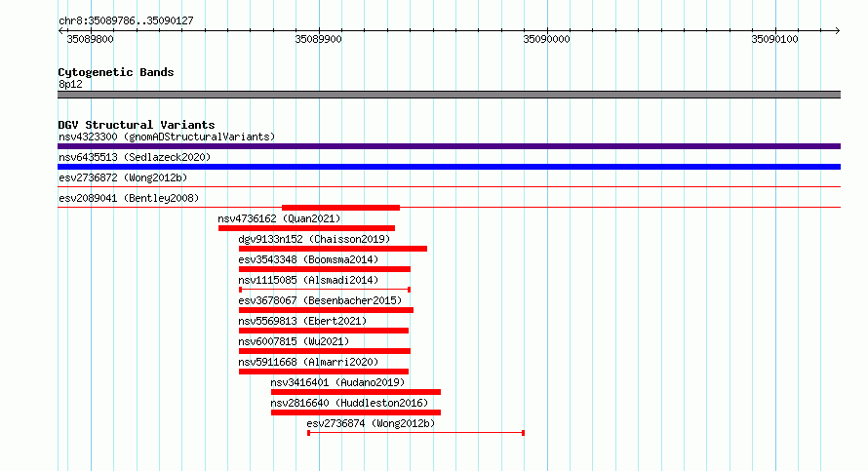Open nsv5569813 (Ebert2021) variant label

pos(302,321)
